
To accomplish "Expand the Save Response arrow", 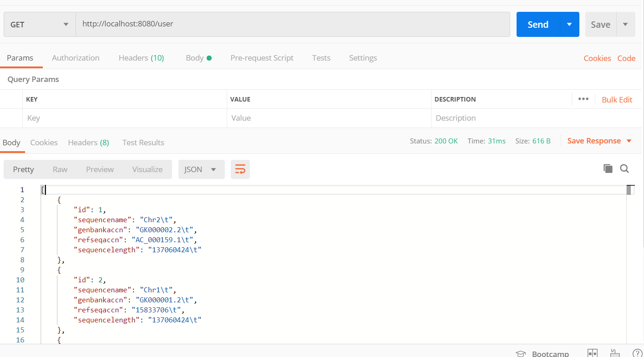I will point(629,141).
